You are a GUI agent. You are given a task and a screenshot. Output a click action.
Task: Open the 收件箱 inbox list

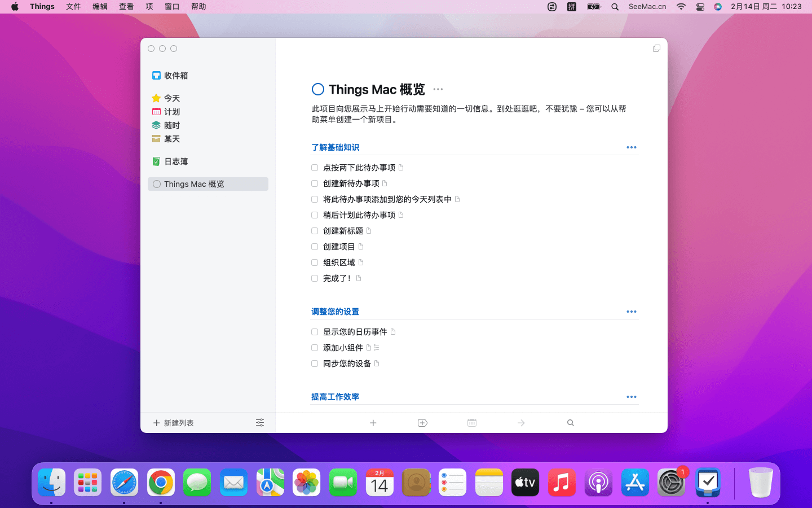point(170,76)
